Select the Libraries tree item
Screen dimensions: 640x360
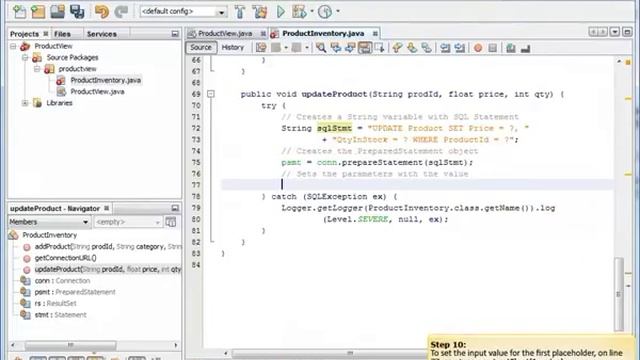(x=59, y=103)
